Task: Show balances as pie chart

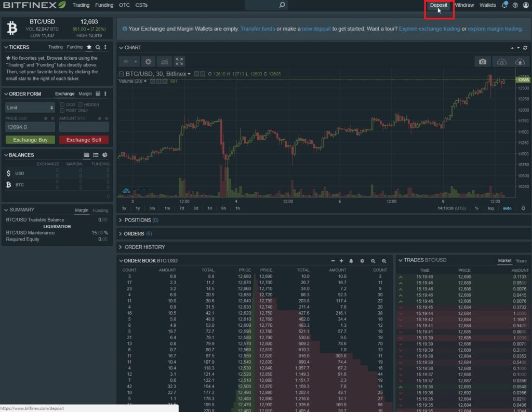Action: coord(105,155)
